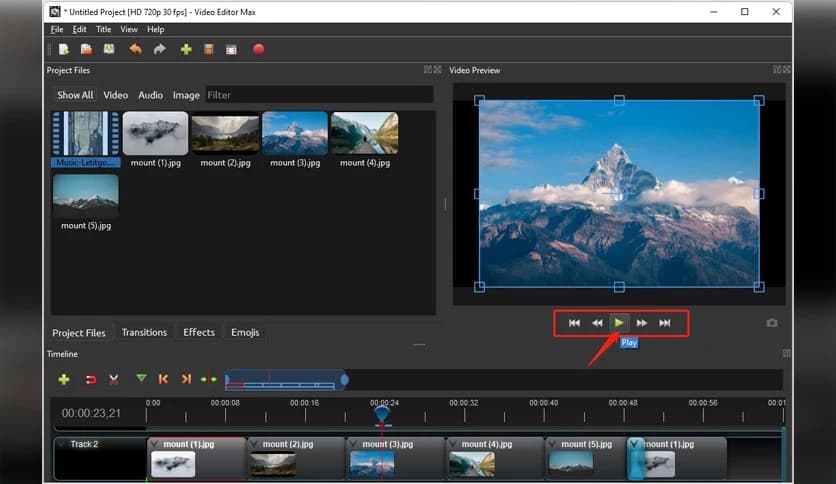Click the green Play button

coord(619,322)
